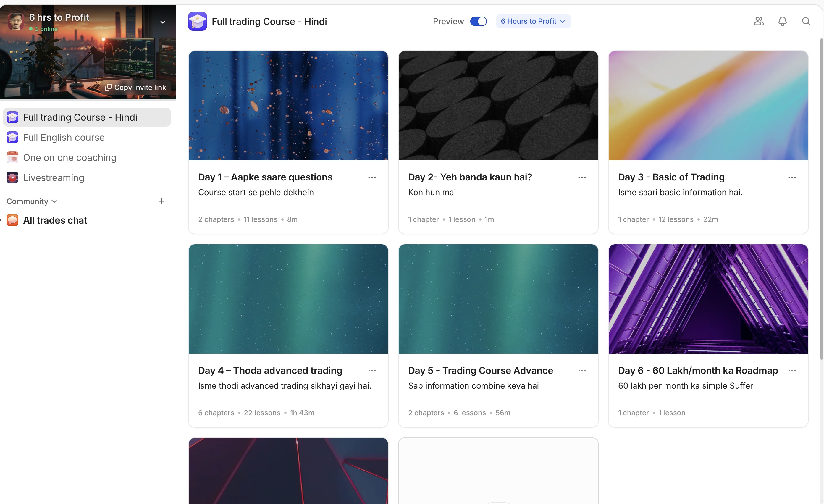Open the members icon in header

click(x=758, y=21)
